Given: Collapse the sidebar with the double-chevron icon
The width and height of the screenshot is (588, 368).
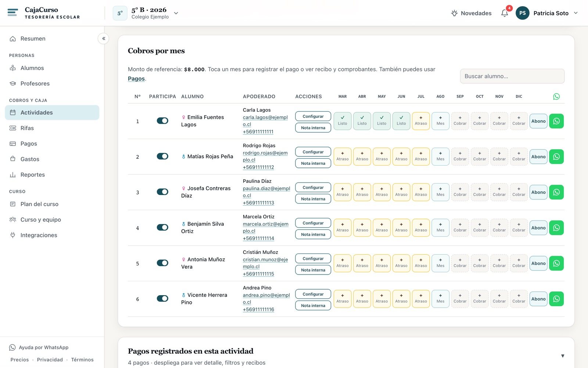Looking at the screenshot, I should [x=103, y=38].
